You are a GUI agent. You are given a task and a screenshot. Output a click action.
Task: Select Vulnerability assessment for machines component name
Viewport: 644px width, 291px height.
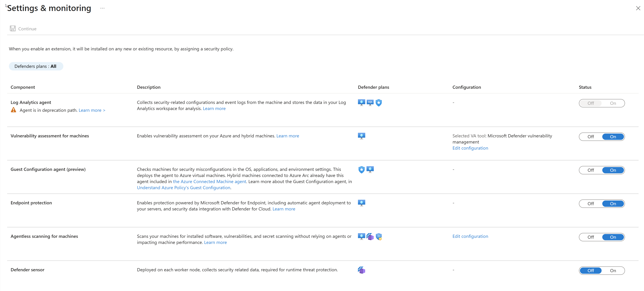coord(50,136)
